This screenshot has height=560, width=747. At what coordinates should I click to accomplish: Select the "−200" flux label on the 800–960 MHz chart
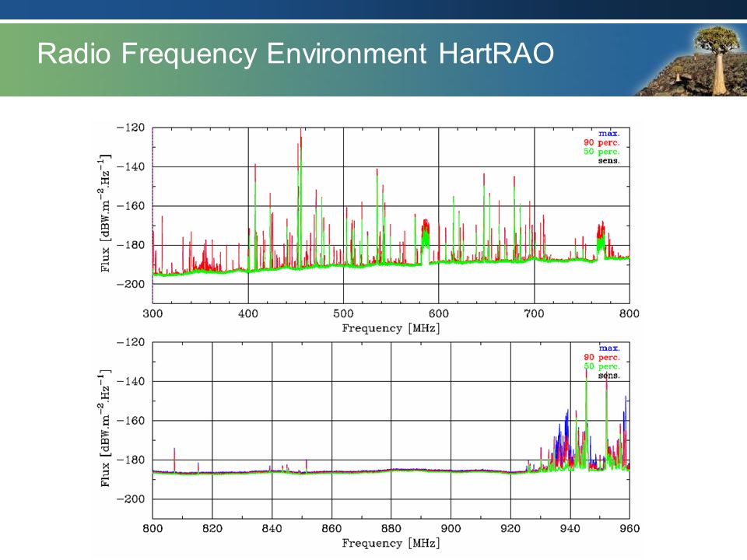click(x=131, y=499)
